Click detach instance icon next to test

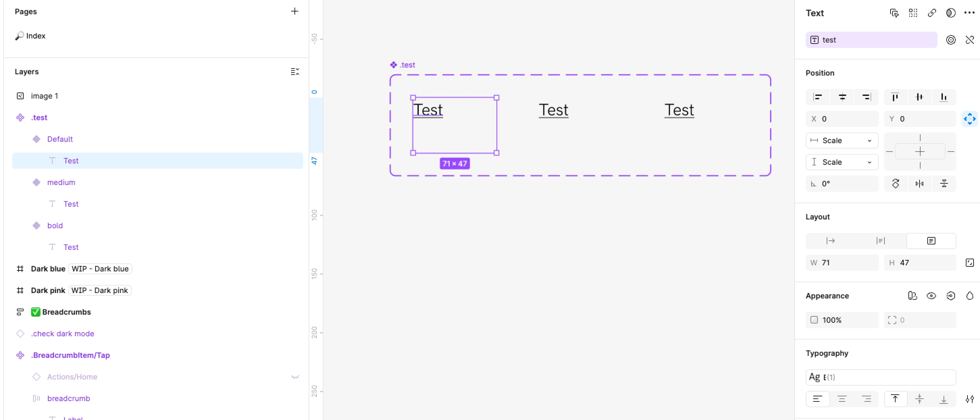pyautogui.click(x=970, y=40)
